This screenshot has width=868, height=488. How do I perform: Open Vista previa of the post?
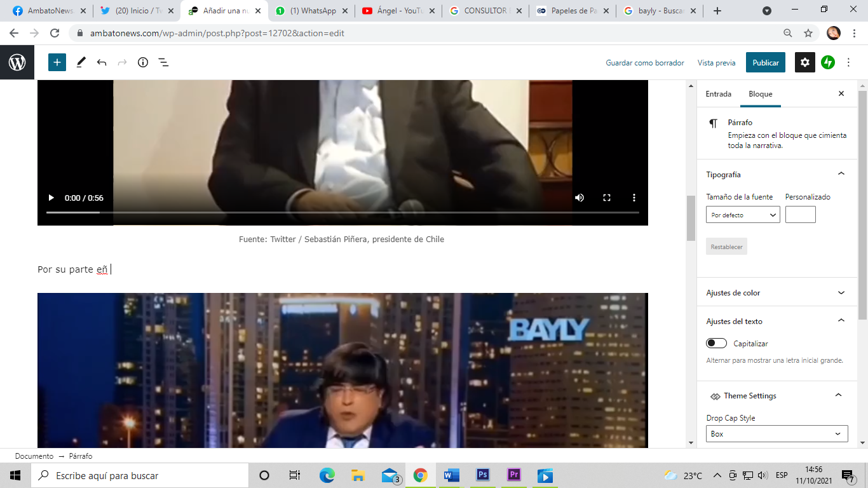tap(716, 63)
